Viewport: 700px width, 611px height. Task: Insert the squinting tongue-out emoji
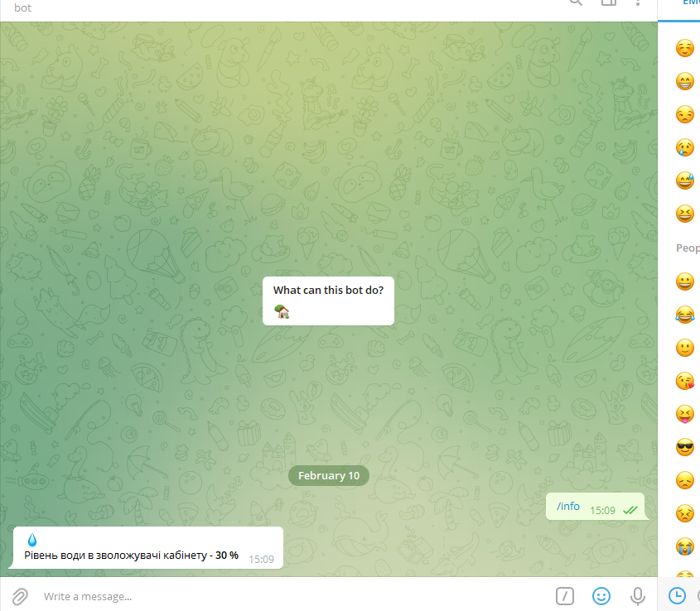click(685, 414)
